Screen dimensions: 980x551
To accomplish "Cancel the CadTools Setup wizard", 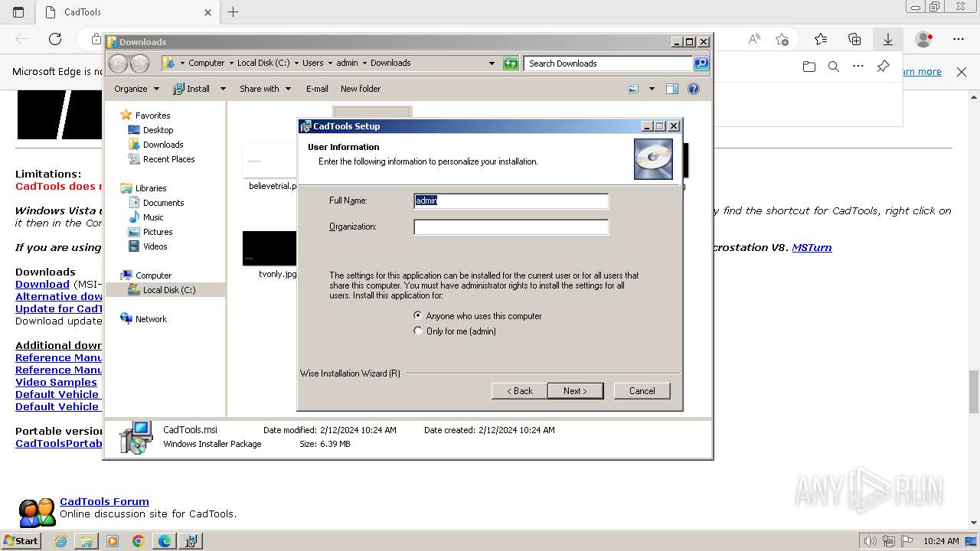I will click(642, 391).
